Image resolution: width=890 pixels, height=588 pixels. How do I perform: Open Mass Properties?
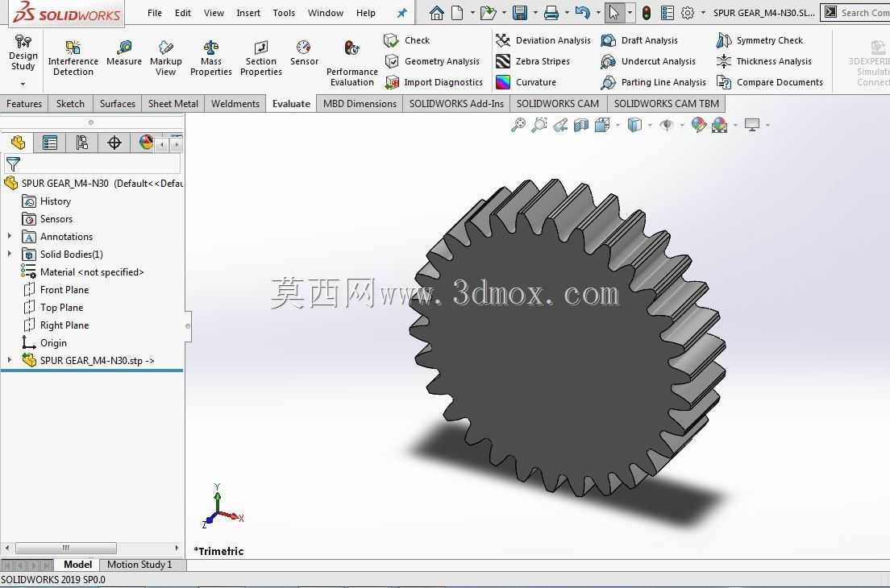pos(210,58)
